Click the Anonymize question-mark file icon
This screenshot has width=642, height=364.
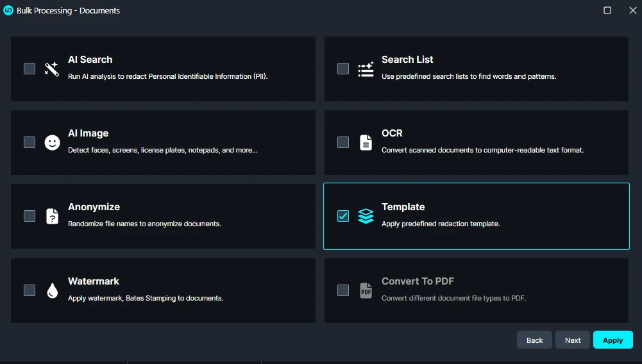(52, 216)
